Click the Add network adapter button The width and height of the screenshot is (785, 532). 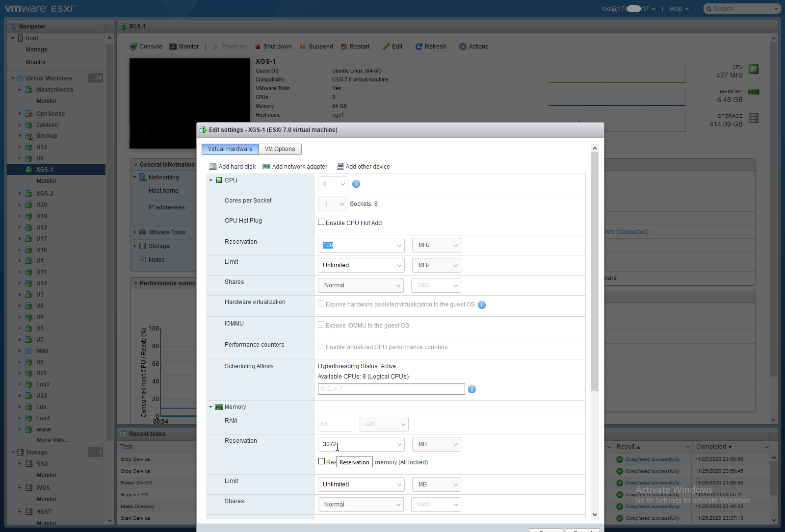pyautogui.click(x=295, y=167)
